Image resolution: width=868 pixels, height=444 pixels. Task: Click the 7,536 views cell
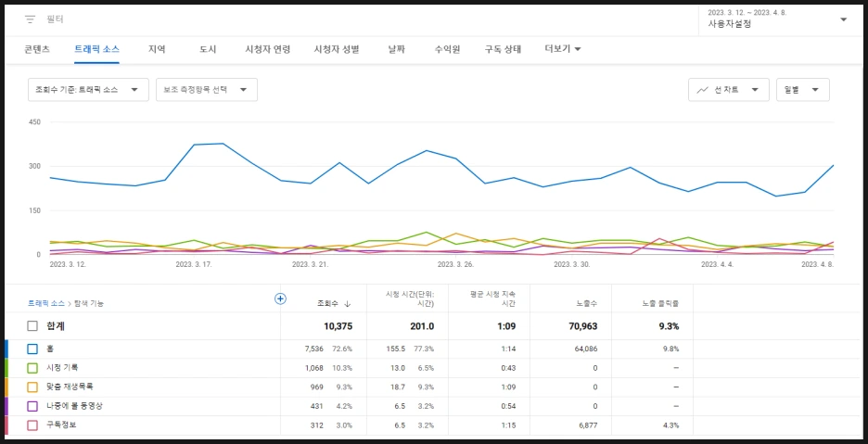click(x=314, y=349)
